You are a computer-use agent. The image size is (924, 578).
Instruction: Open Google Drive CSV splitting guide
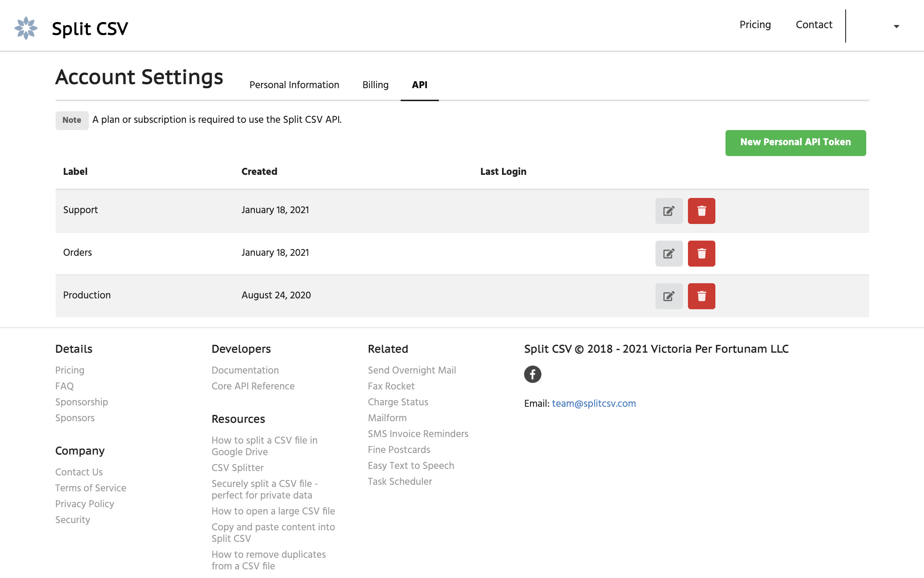coord(264,446)
